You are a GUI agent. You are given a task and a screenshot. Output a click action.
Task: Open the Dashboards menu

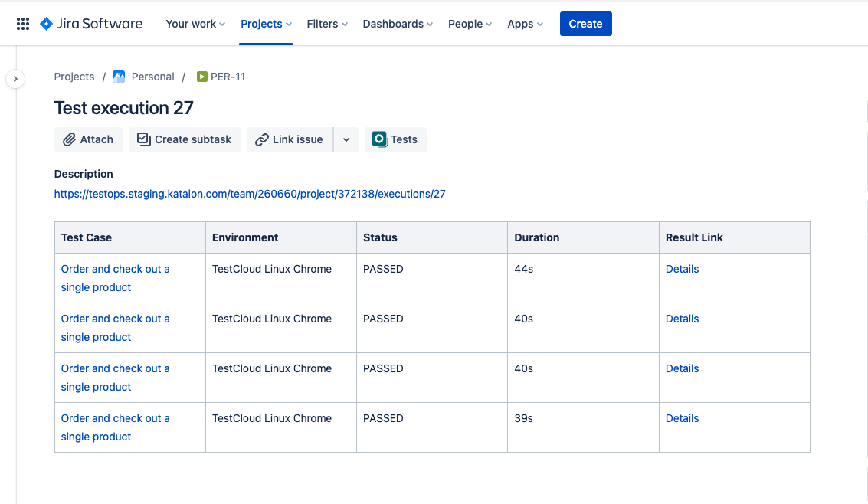[x=398, y=24]
